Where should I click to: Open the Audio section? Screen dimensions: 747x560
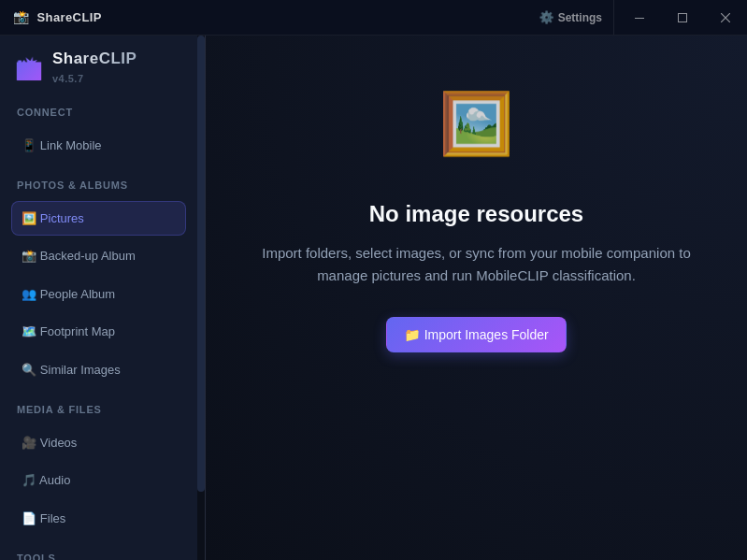tap(98, 480)
